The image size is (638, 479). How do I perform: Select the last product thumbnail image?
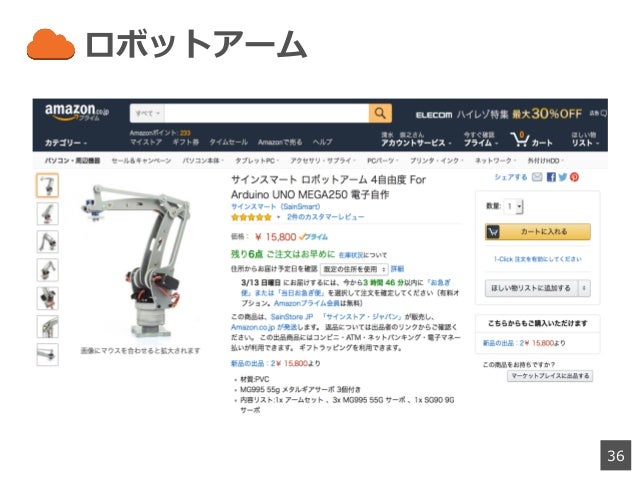click(x=48, y=354)
